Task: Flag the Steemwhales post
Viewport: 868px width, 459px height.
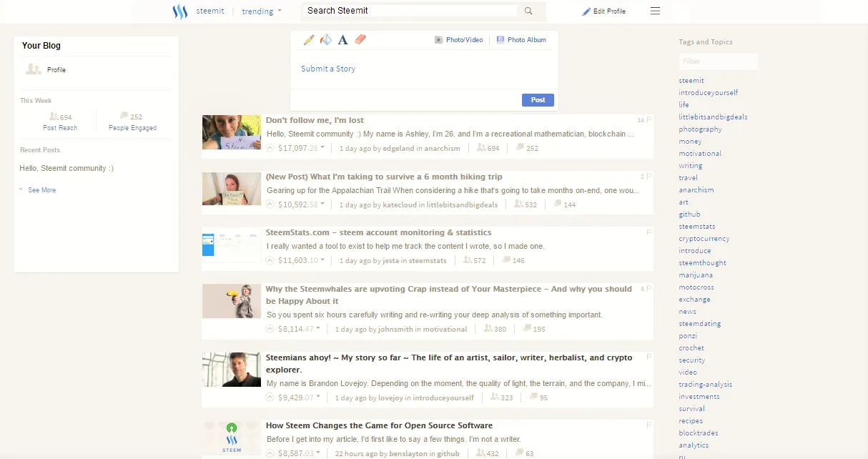Action: click(x=649, y=289)
